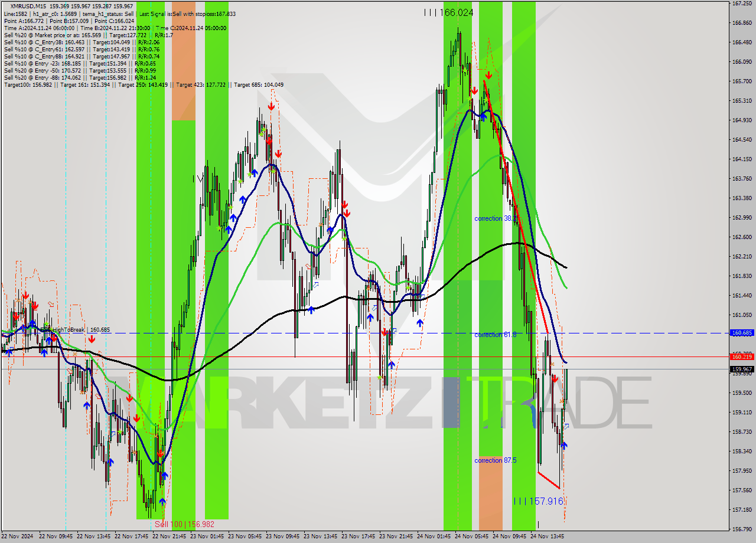756x543 pixels.
Task: Click 164.540 on the price axis
Action: point(742,140)
